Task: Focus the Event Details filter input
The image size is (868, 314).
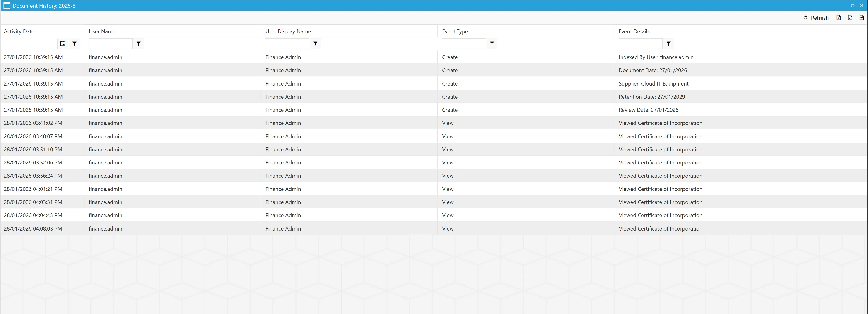Action: 641,44
